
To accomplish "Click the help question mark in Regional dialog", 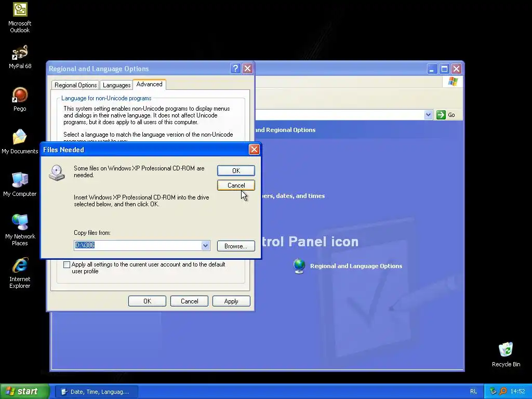I will click(235, 69).
